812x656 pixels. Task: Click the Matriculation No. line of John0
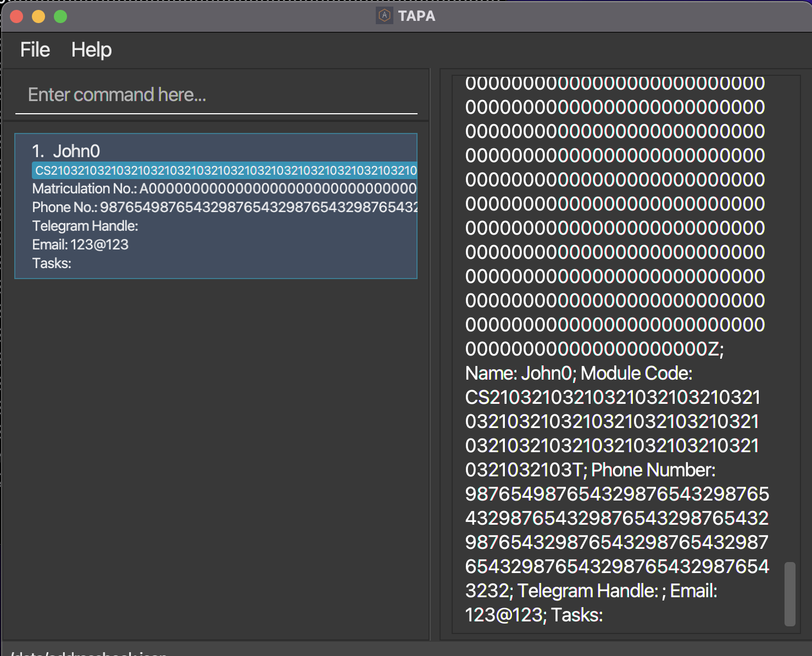(x=224, y=189)
